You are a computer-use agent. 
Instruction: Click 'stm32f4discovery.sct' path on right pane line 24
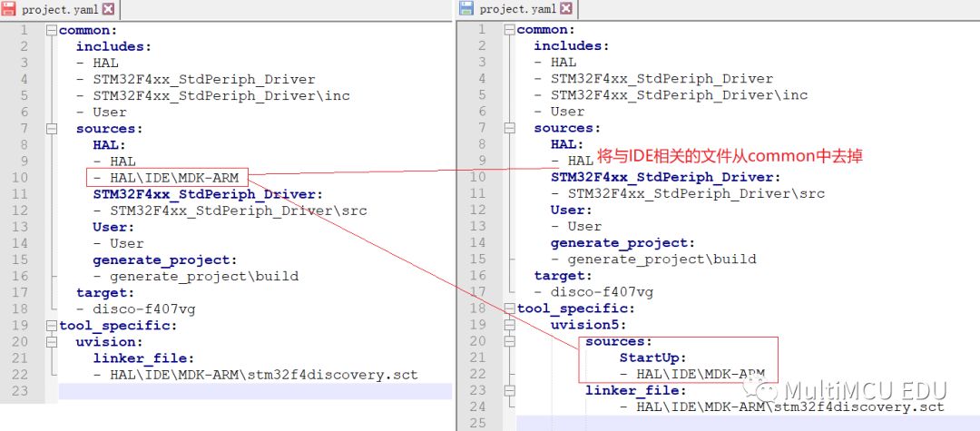(x=790, y=407)
